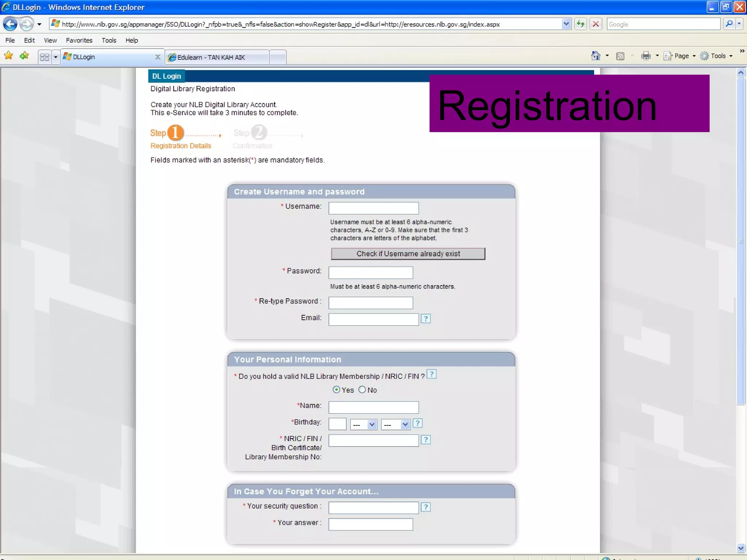The width and height of the screenshot is (747, 560).
Task: Open the Favorites menu
Action: click(x=79, y=40)
